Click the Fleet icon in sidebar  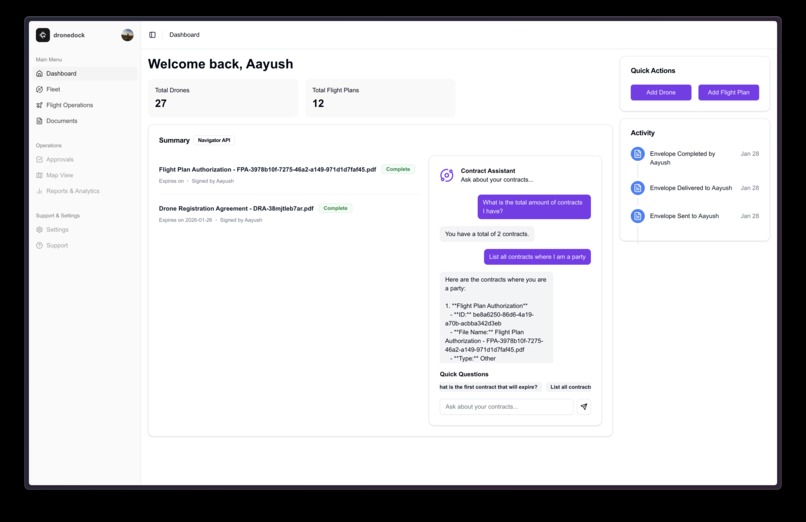(40, 89)
